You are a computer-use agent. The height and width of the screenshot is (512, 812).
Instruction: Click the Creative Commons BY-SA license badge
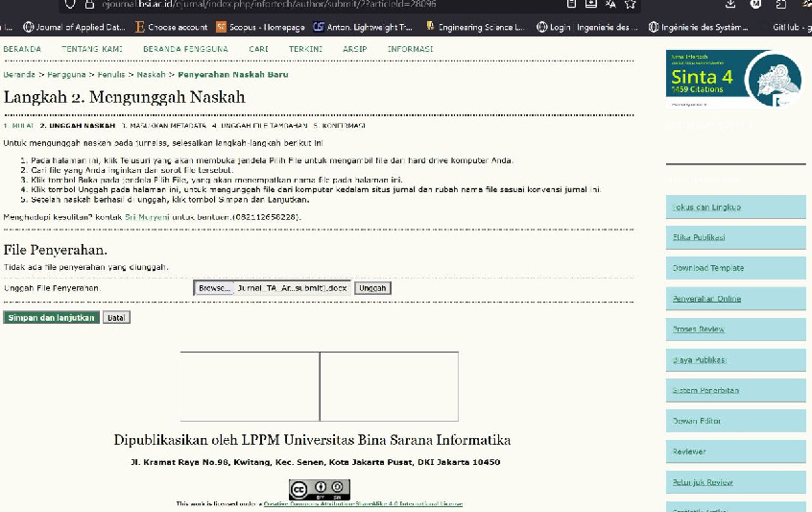click(x=320, y=490)
